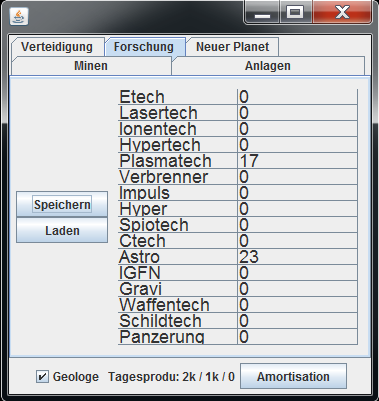The height and width of the screenshot is (401, 379).
Task: Open the Amortisation calculation button
Action: pyautogui.click(x=293, y=377)
